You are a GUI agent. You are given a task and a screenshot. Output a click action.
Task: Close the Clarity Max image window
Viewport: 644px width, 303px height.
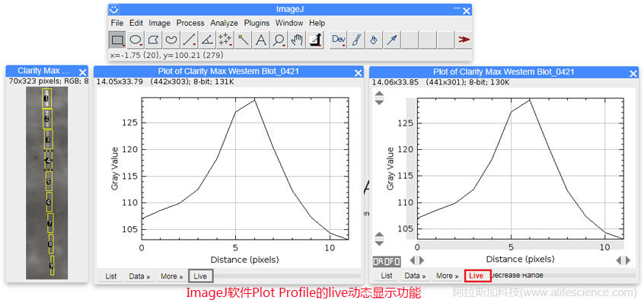pyautogui.click(x=82, y=72)
